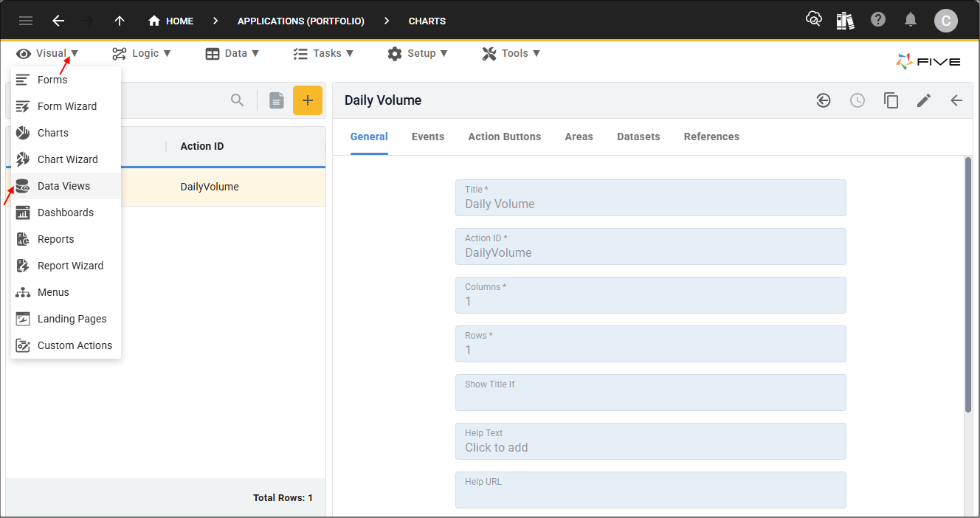Viewport: 980px width, 518px height.
Task: Expand the Logic menu
Action: point(142,53)
